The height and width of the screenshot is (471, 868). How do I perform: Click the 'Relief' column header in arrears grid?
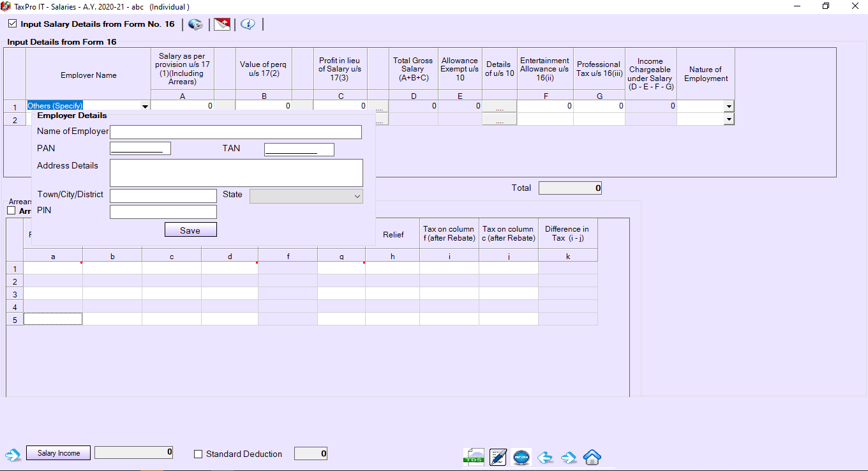393,234
